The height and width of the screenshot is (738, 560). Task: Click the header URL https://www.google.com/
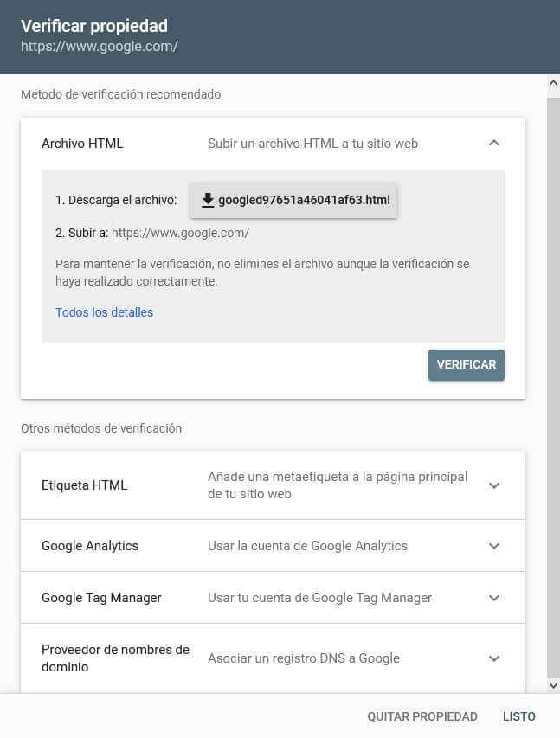pos(100,46)
